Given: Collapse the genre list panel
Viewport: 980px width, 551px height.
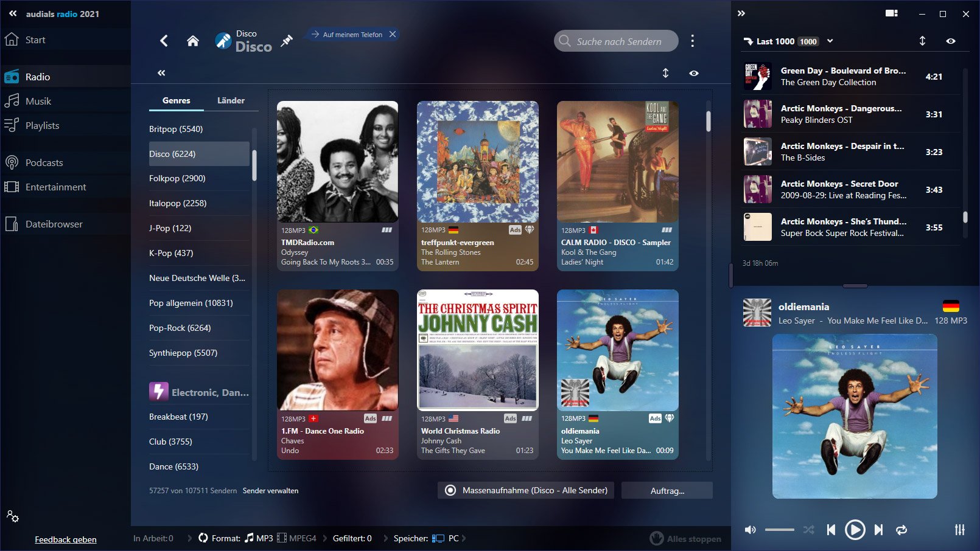Looking at the screenshot, I should pos(161,73).
